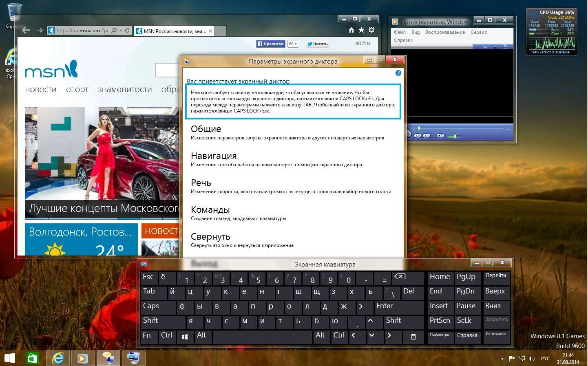Screen dimensions: 588x366
Task: Open Вид menu in media player
Action: coord(416,32)
